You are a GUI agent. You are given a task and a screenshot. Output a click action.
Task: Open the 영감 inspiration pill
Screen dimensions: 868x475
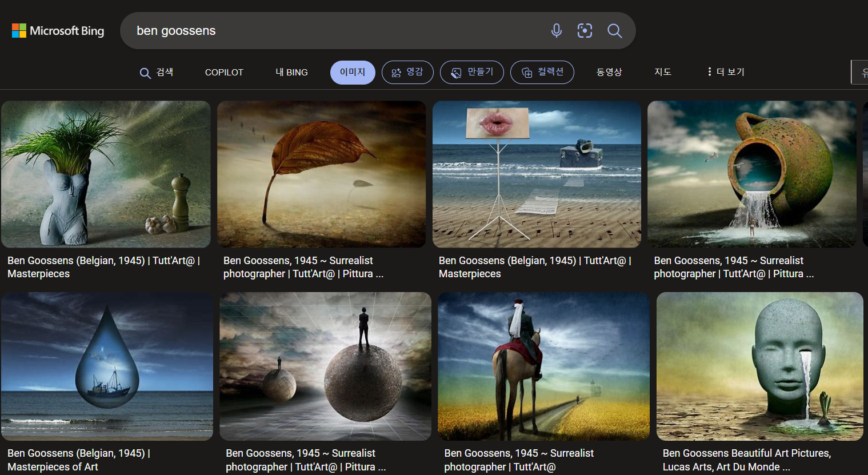click(407, 72)
